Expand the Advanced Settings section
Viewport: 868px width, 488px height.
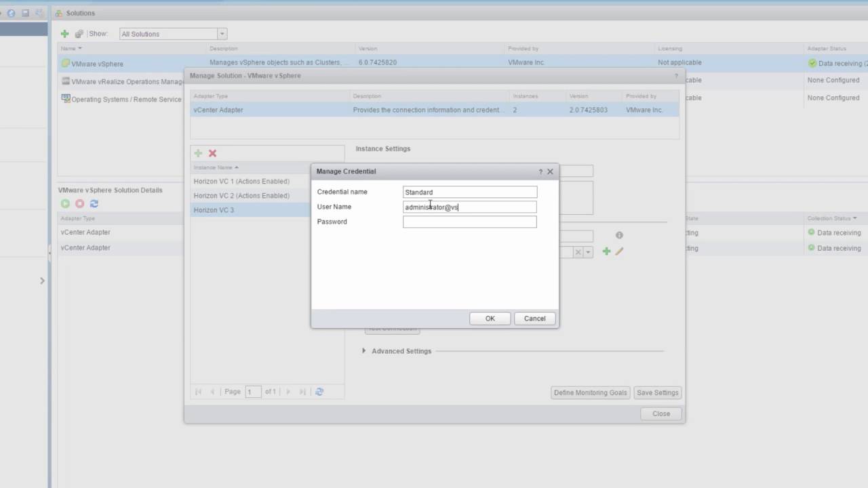[x=364, y=351]
